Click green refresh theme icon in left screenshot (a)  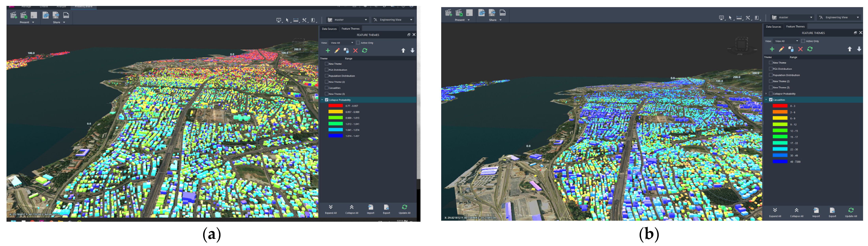[x=365, y=51]
